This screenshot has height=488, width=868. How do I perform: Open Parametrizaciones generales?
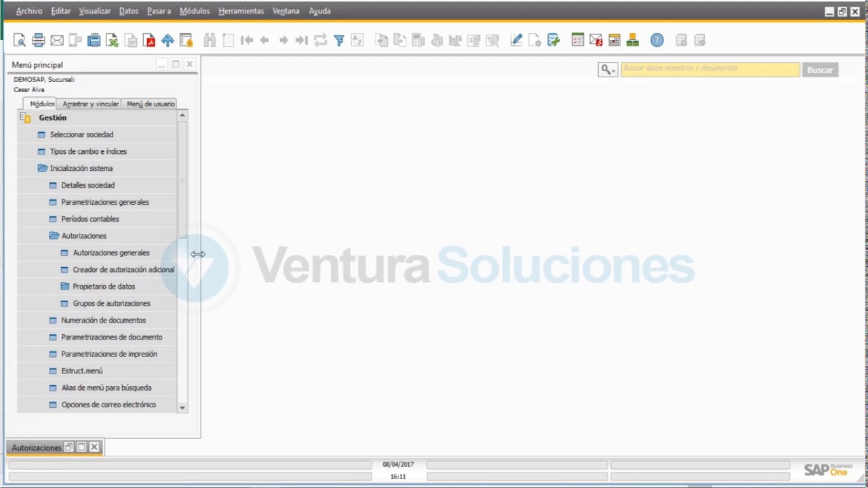[105, 202]
